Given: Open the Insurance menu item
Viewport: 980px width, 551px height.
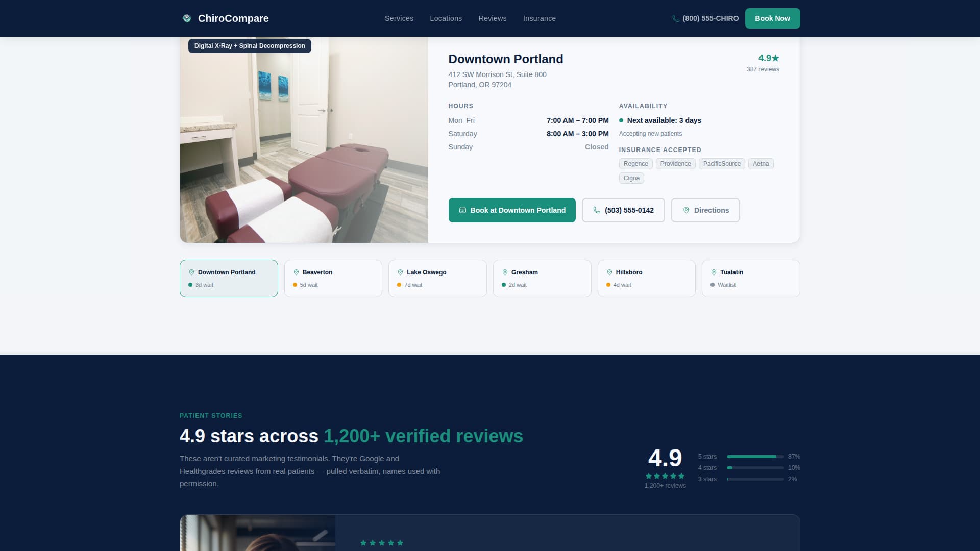Looking at the screenshot, I should coord(539,18).
